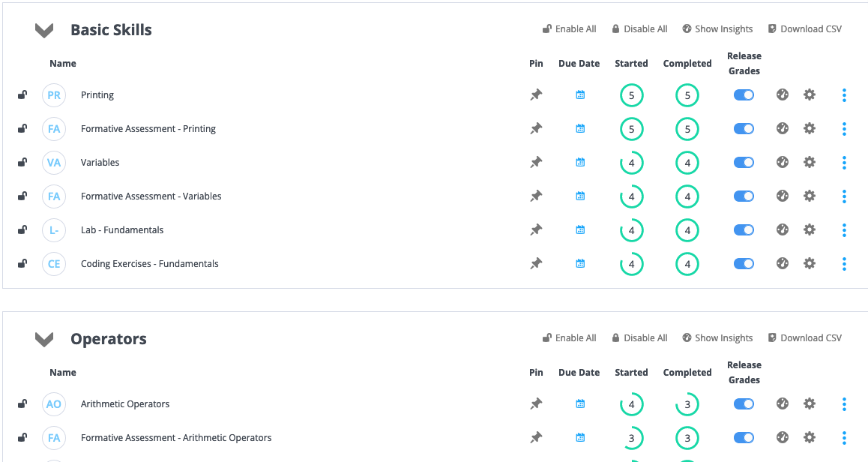Viewport: 868px width, 462px height.
Task: Show Insights for Operators section
Action: 717,338
